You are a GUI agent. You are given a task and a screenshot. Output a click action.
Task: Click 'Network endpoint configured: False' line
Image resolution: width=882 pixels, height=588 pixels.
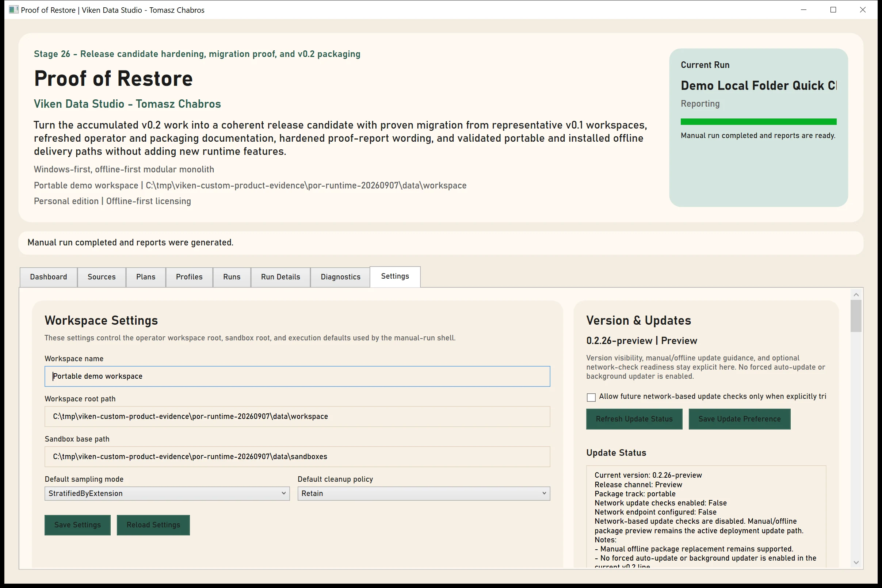(x=656, y=512)
